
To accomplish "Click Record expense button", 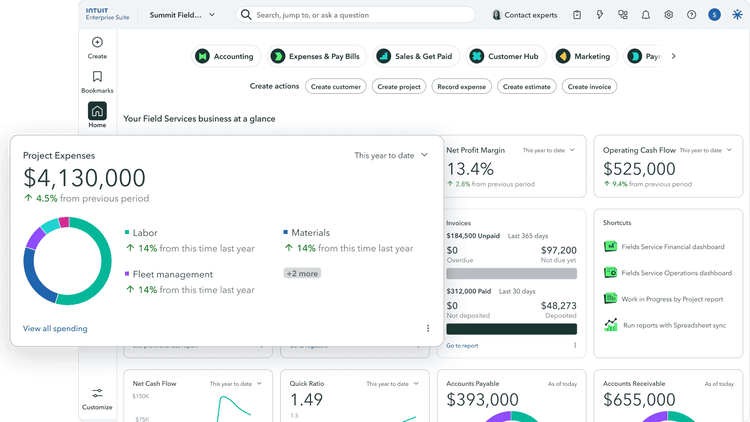I will (462, 87).
